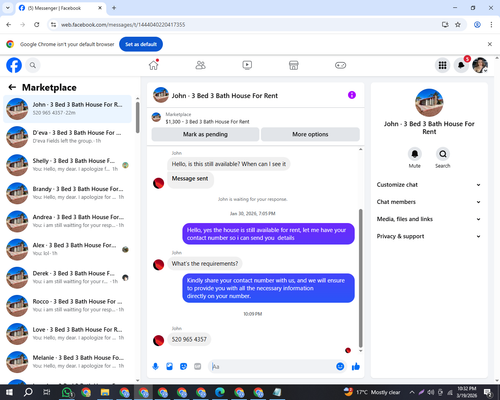Open Windows Start menu
This screenshot has height=400, width=500.
(9, 392)
